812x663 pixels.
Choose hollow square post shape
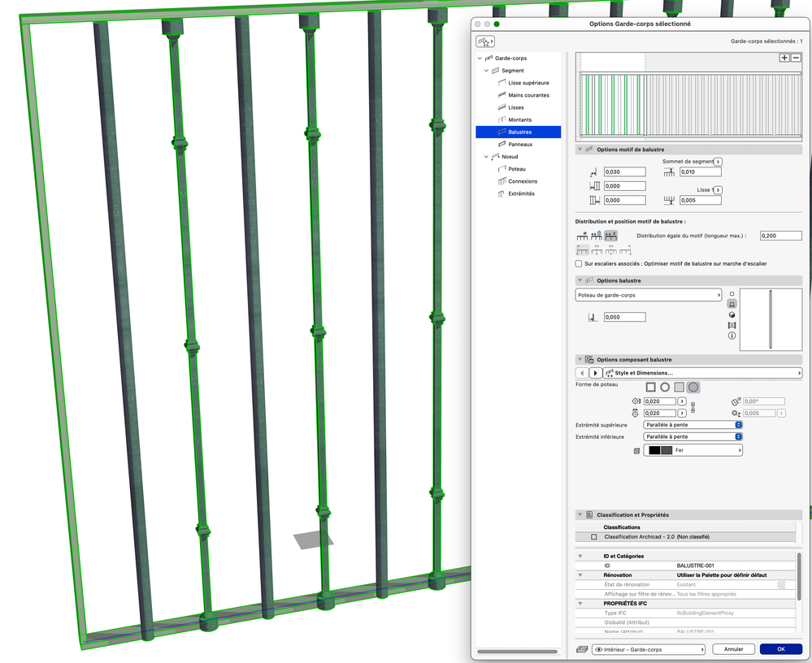coord(651,387)
